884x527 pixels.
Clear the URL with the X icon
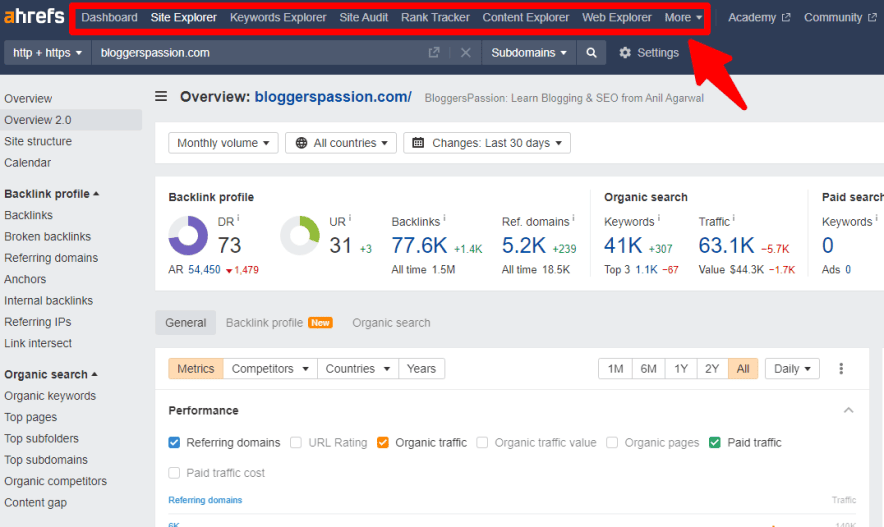click(x=466, y=52)
